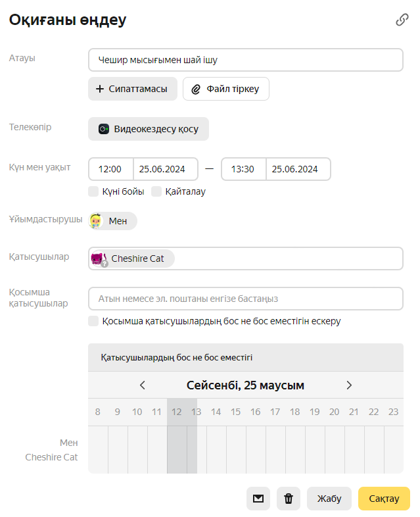The width and height of the screenshot is (420, 517).
Task: Open end time 13:30 dropdown
Action: 243,169
